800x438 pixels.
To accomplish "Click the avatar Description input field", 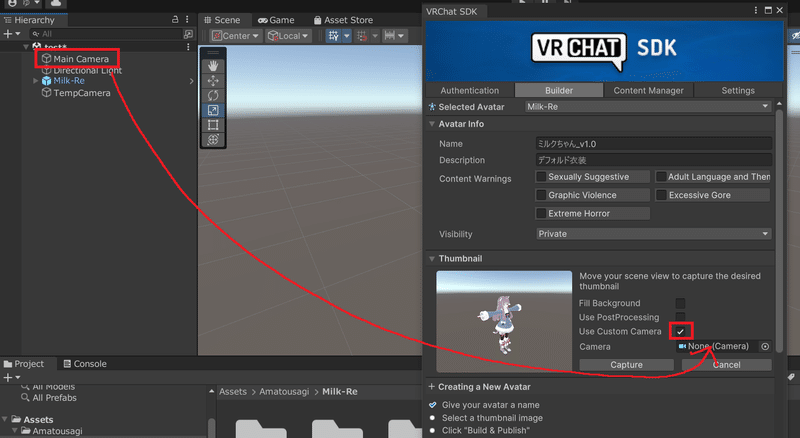I will pyautogui.click(x=654, y=160).
